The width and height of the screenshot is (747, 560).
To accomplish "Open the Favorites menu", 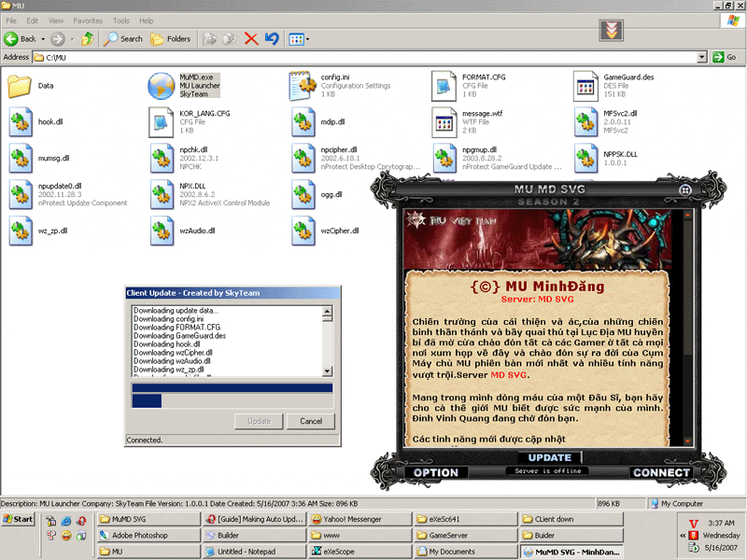I will pos(88,21).
